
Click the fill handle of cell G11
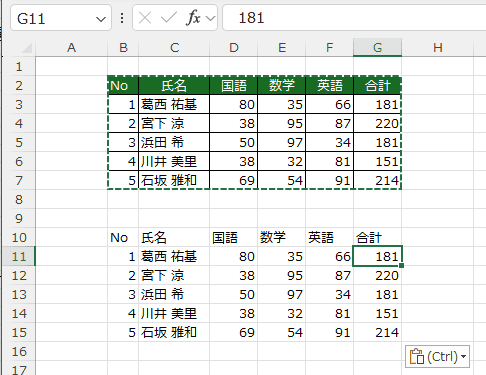(x=401, y=265)
